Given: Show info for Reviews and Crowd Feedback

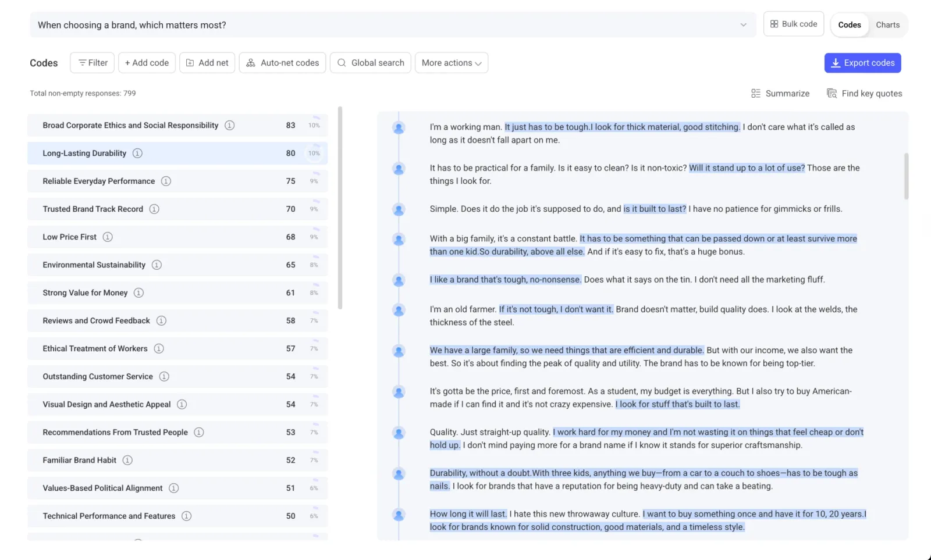Looking at the screenshot, I should click(x=161, y=320).
